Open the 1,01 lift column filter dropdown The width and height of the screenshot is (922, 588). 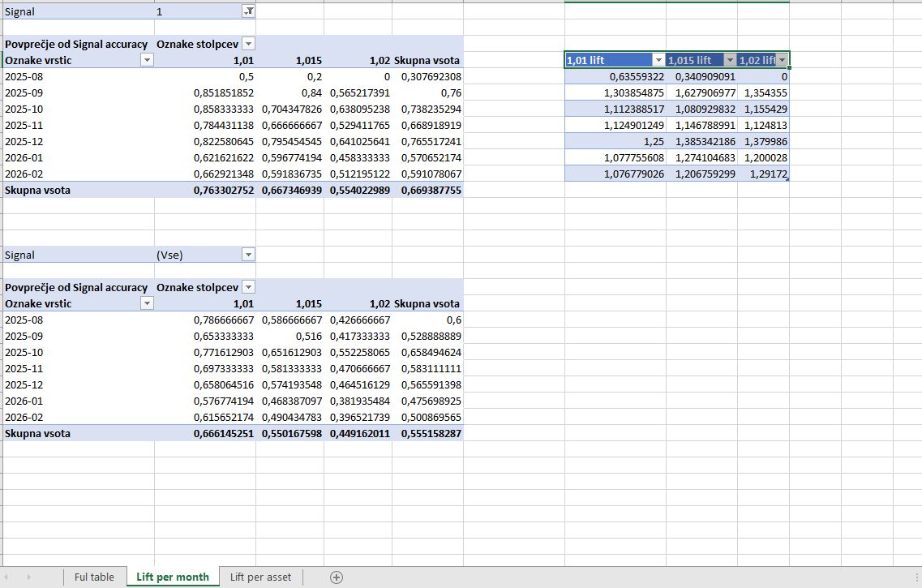(658, 60)
